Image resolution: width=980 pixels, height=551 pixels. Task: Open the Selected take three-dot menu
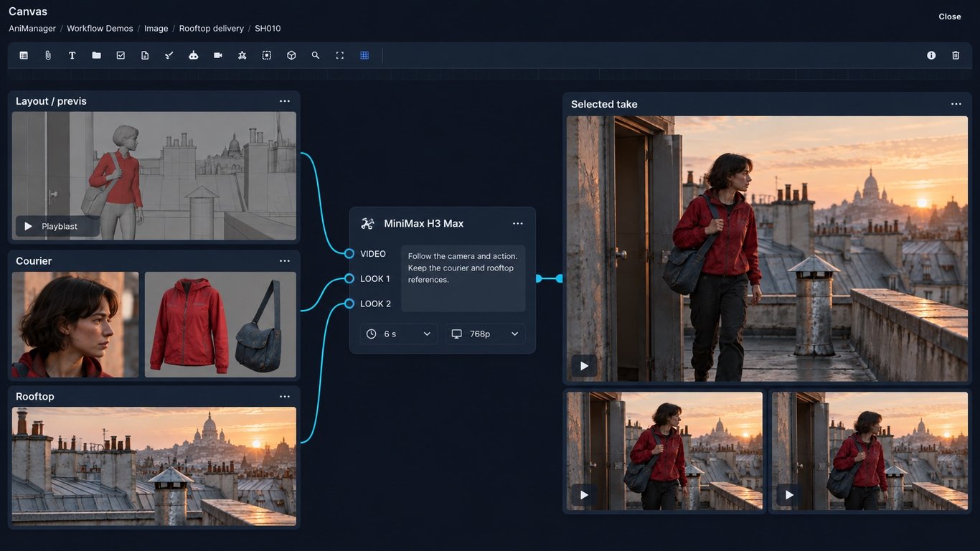[x=956, y=104]
